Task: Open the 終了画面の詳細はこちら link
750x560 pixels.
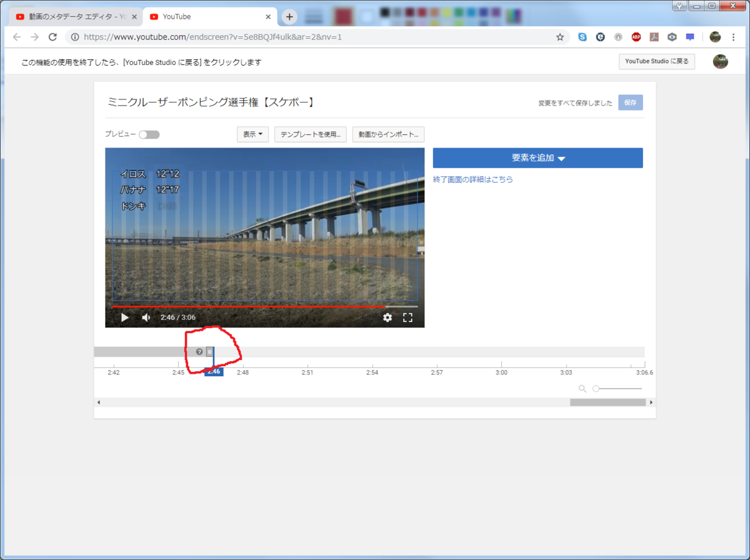Action: tap(473, 179)
